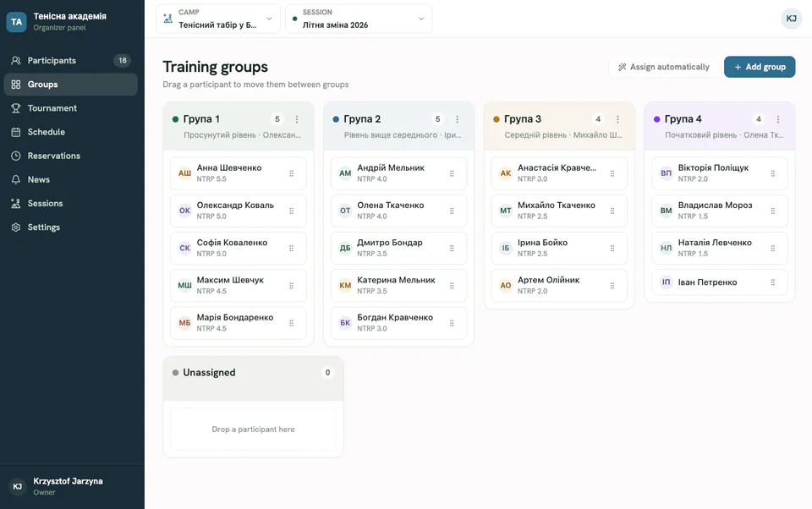Click drag handle of Владислав Мороз

[773, 211]
